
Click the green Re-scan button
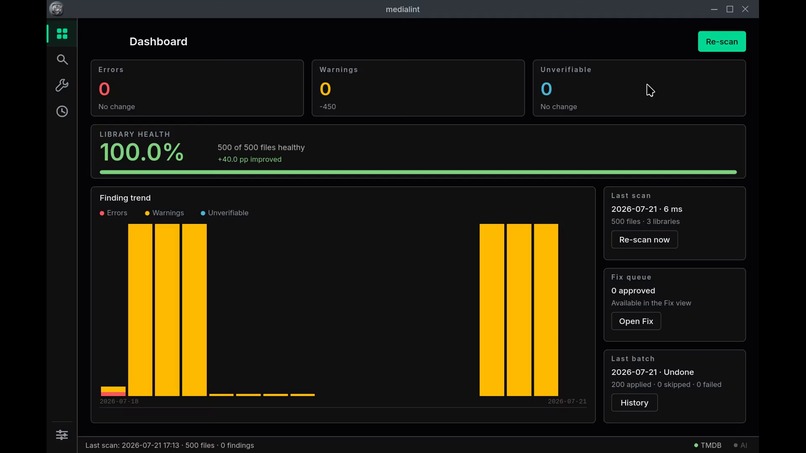pyautogui.click(x=722, y=42)
